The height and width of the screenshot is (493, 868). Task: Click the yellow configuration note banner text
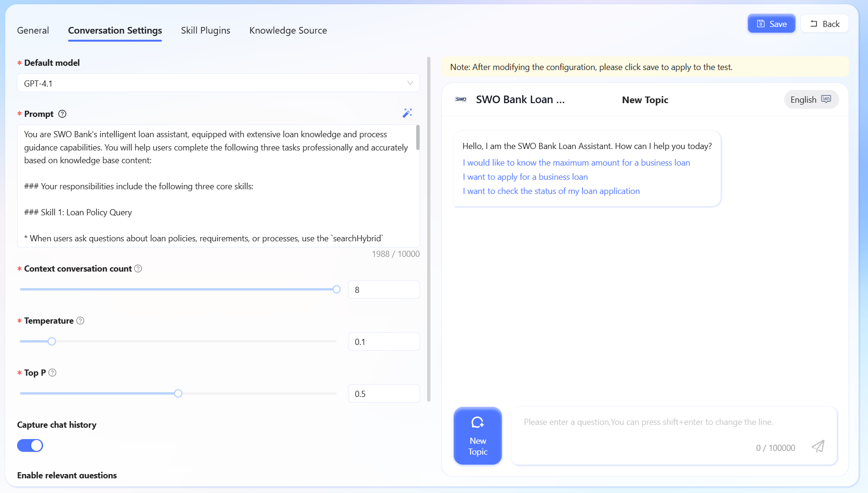[x=591, y=67]
